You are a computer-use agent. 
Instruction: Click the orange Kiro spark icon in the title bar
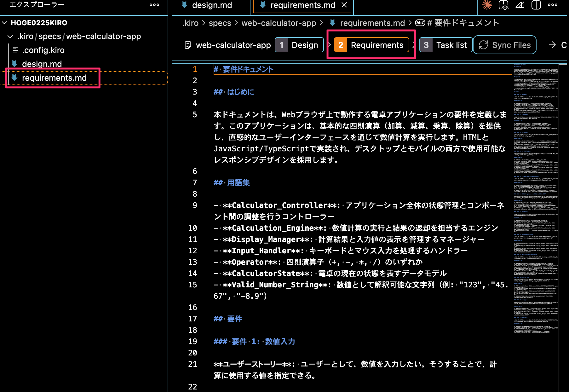pyautogui.click(x=487, y=5)
